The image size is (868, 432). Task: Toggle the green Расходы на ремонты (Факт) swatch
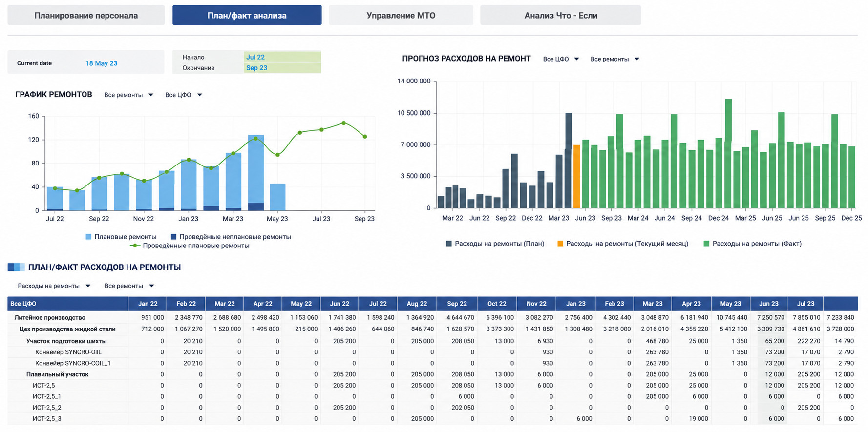click(706, 244)
